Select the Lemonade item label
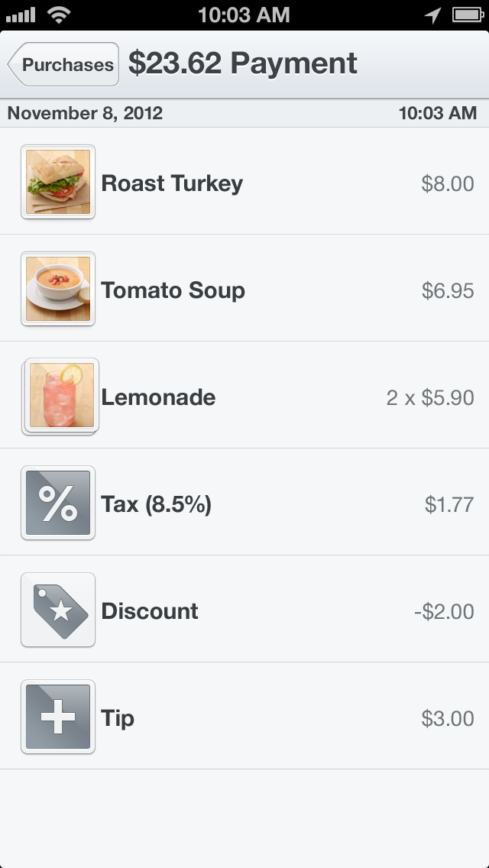The width and height of the screenshot is (489, 868). click(x=158, y=397)
